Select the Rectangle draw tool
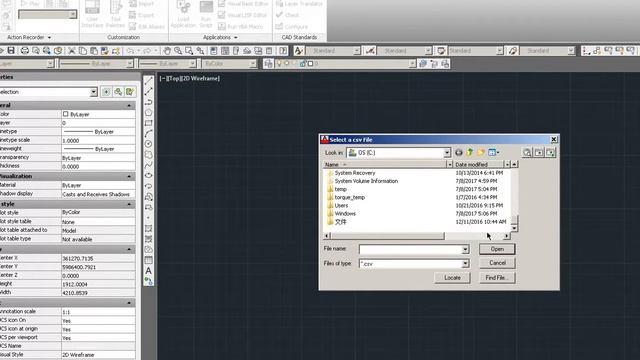 [x=149, y=123]
